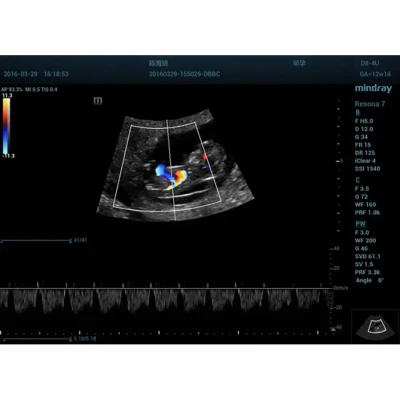Click the PW 'G 46' gain value

coord(361,249)
